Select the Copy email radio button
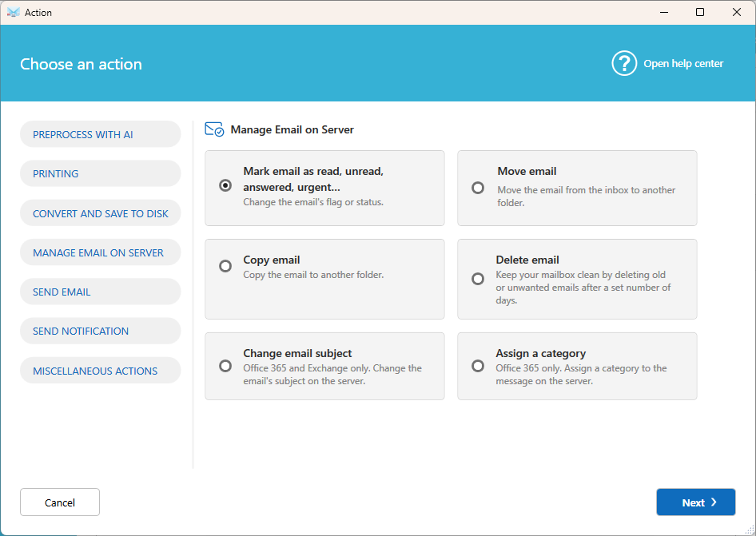The width and height of the screenshot is (756, 536). click(225, 266)
